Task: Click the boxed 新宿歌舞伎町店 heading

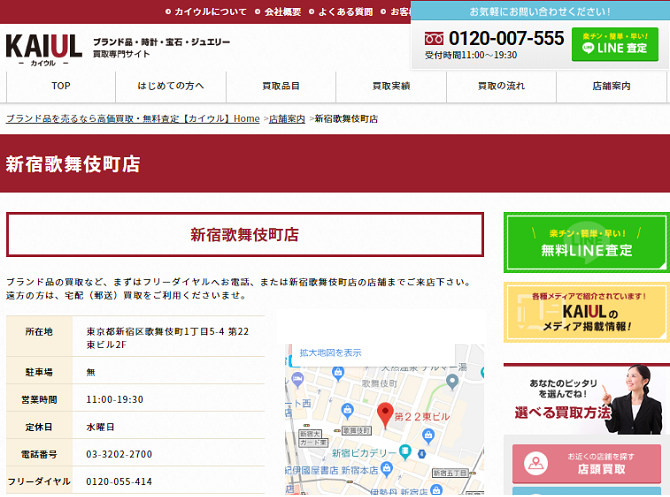Action: (x=245, y=235)
